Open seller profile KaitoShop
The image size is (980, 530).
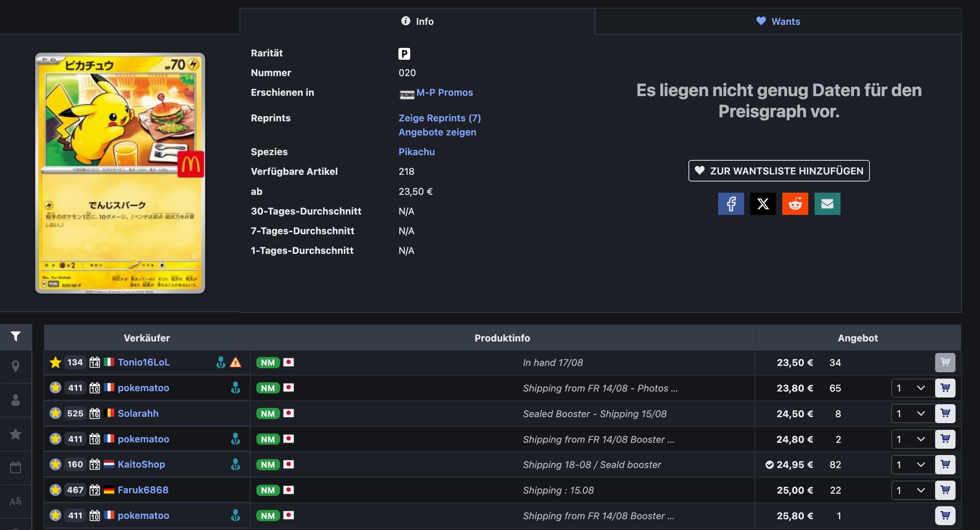[141, 465]
